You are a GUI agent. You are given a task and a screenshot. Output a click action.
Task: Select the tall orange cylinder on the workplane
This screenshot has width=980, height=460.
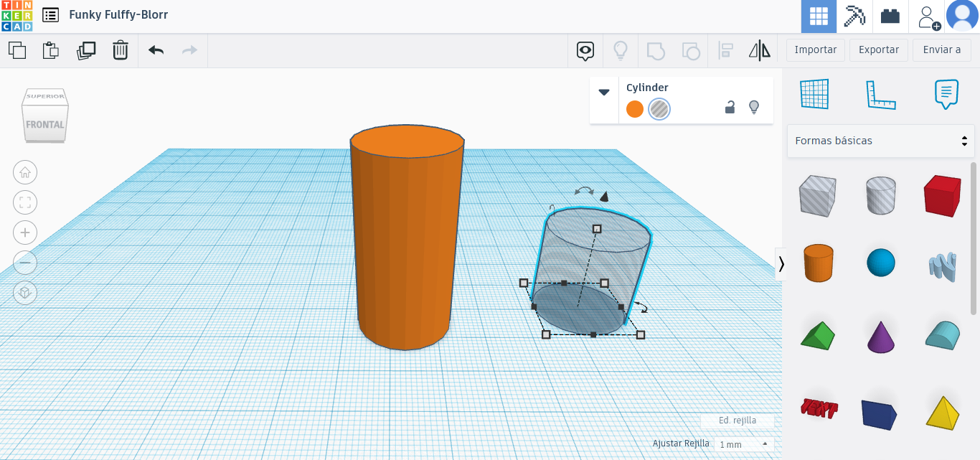coord(407,238)
